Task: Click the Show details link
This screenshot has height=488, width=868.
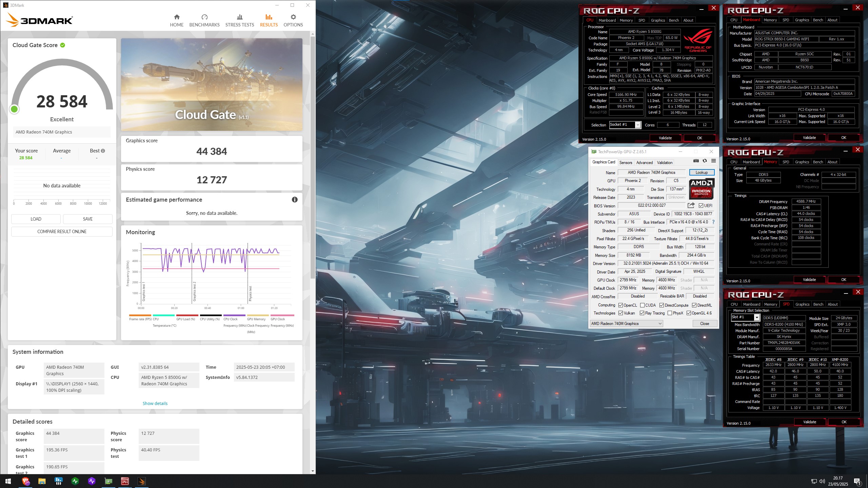Action: click(155, 403)
